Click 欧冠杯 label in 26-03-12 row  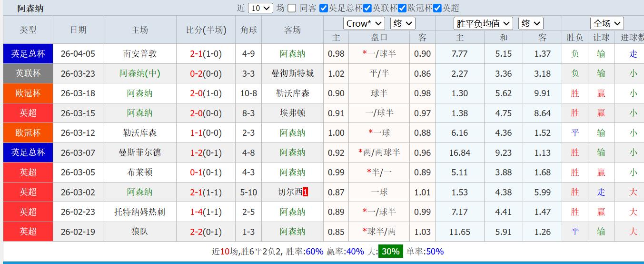28,133
